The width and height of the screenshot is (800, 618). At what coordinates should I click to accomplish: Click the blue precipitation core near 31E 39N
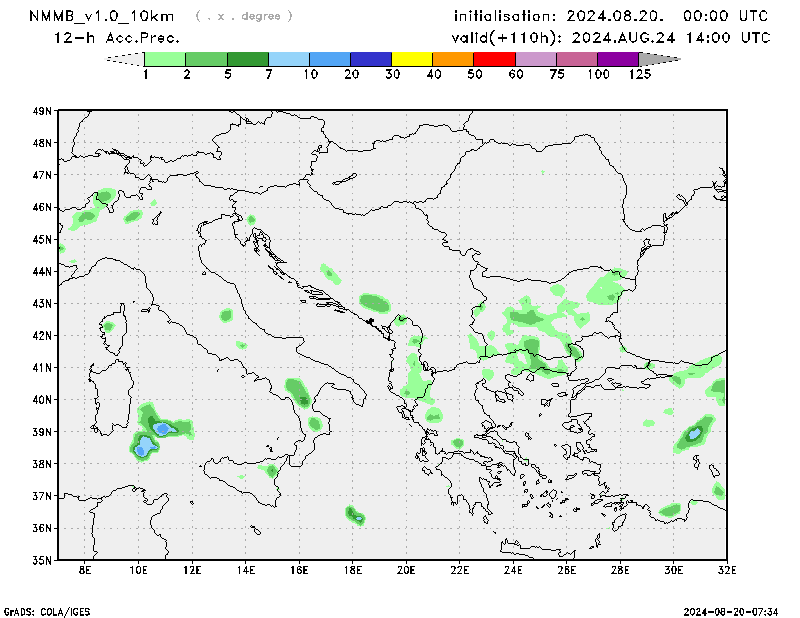click(693, 435)
